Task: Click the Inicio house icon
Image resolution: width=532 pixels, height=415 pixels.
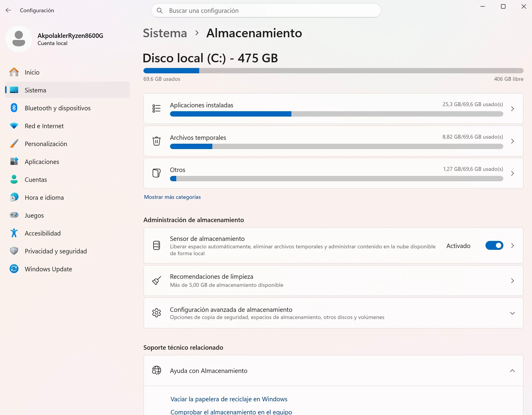Action: (x=14, y=72)
